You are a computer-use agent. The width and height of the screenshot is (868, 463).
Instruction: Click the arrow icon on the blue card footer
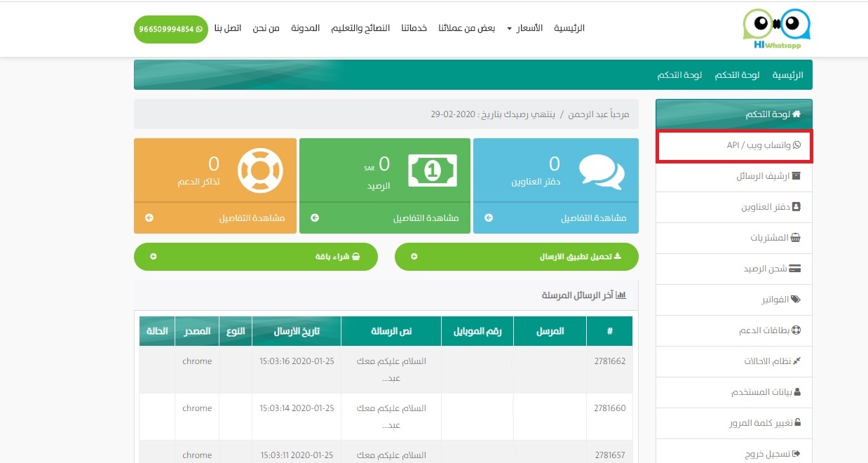489,218
